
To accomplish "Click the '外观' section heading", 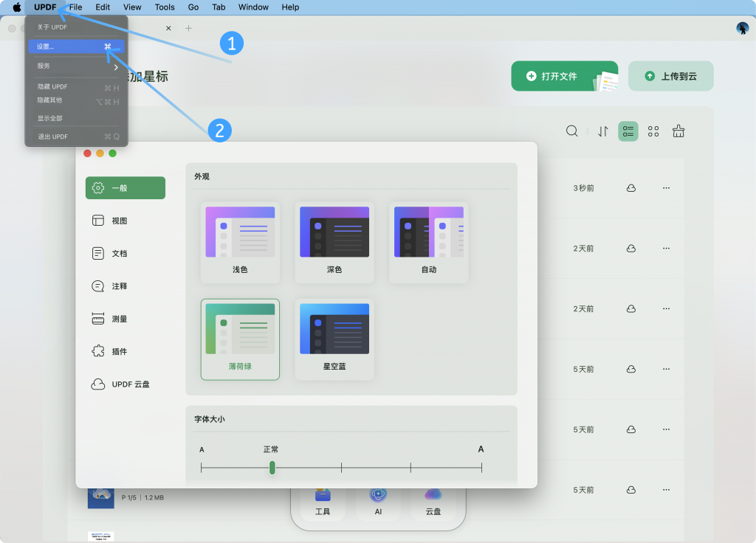I will point(202,177).
